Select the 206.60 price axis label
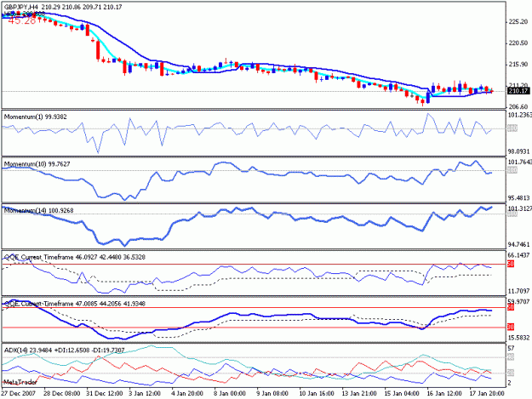The width and height of the screenshot is (532, 399). (518, 107)
